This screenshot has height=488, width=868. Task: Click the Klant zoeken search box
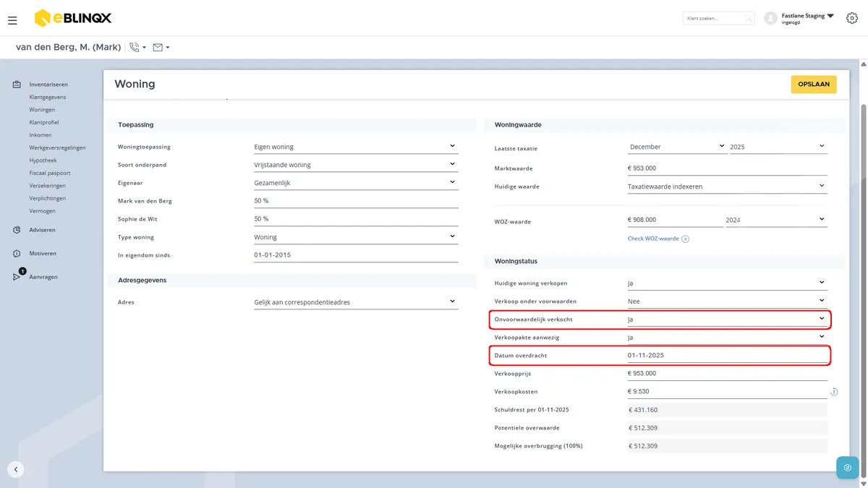[718, 18]
